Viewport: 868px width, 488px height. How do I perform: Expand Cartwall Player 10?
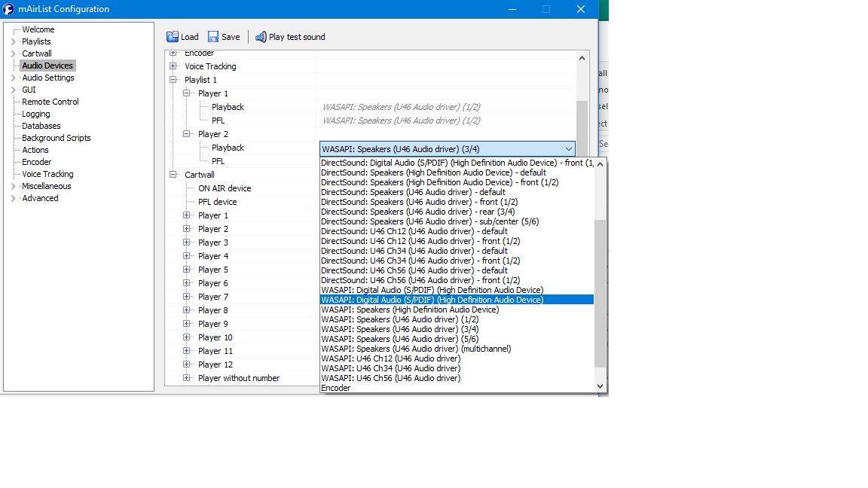(x=187, y=337)
